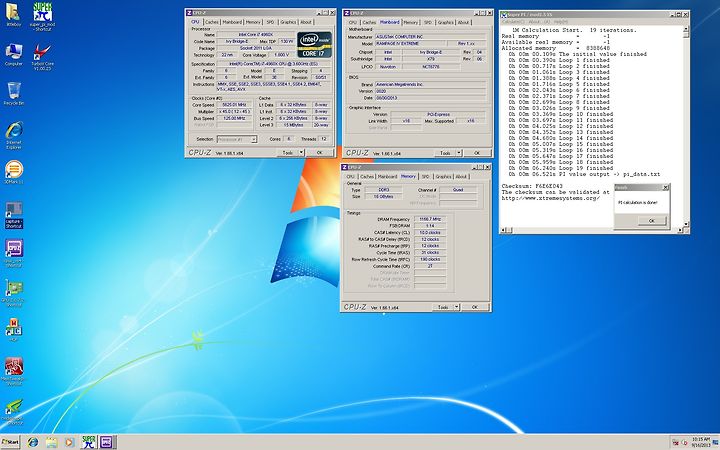Open the folder icon at desktop top-left
The image size is (720, 450).
(13, 15)
